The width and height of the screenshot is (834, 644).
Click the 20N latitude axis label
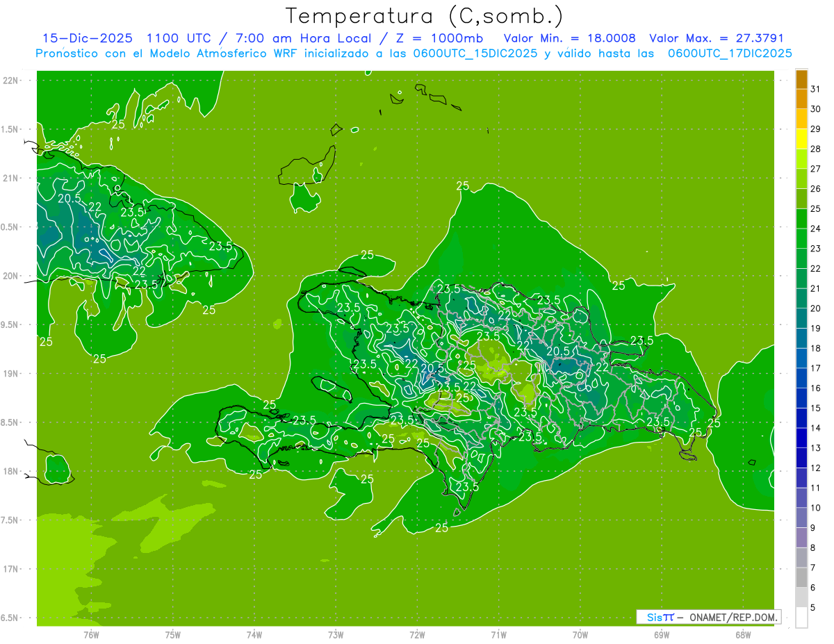[11, 276]
